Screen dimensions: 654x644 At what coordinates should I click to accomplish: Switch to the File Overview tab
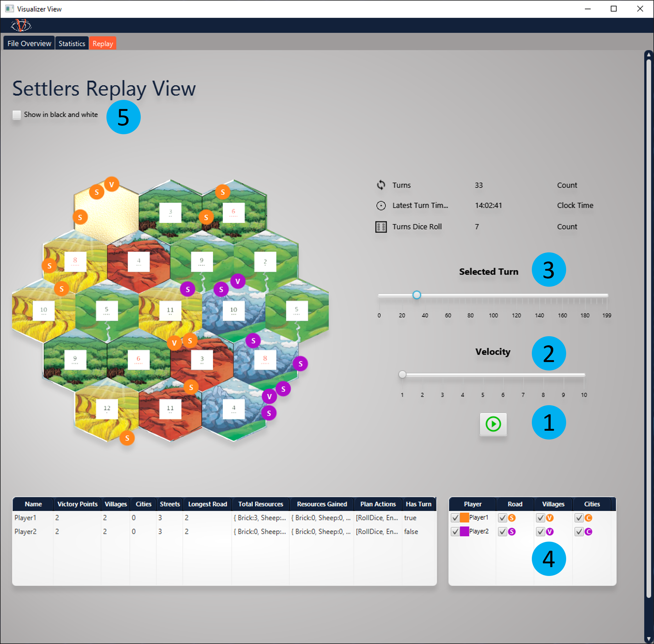(x=29, y=43)
